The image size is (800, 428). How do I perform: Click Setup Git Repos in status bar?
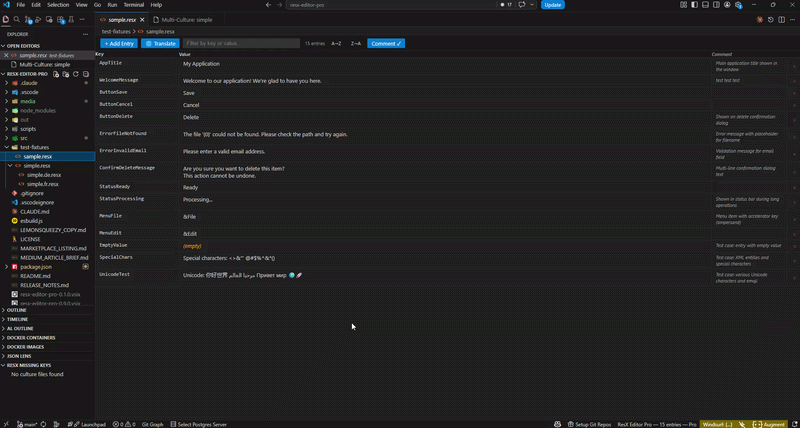pyautogui.click(x=589, y=424)
